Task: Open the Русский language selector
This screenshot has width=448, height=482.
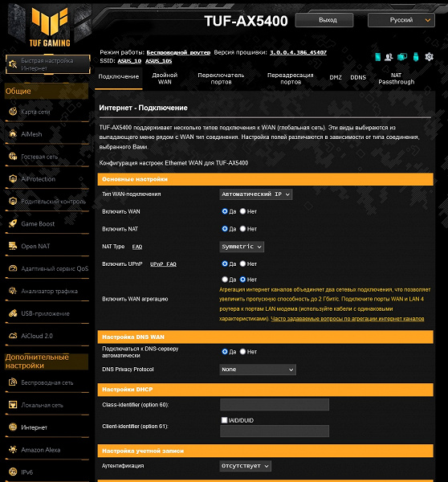Action: (401, 20)
